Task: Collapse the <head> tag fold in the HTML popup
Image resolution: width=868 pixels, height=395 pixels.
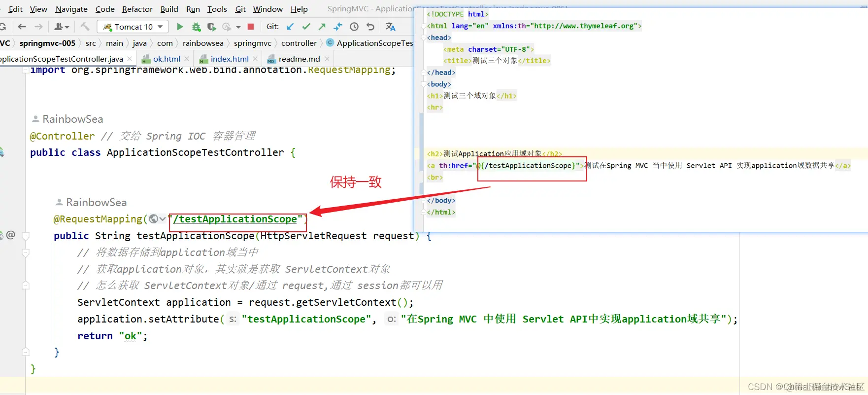Action: click(x=423, y=38)
